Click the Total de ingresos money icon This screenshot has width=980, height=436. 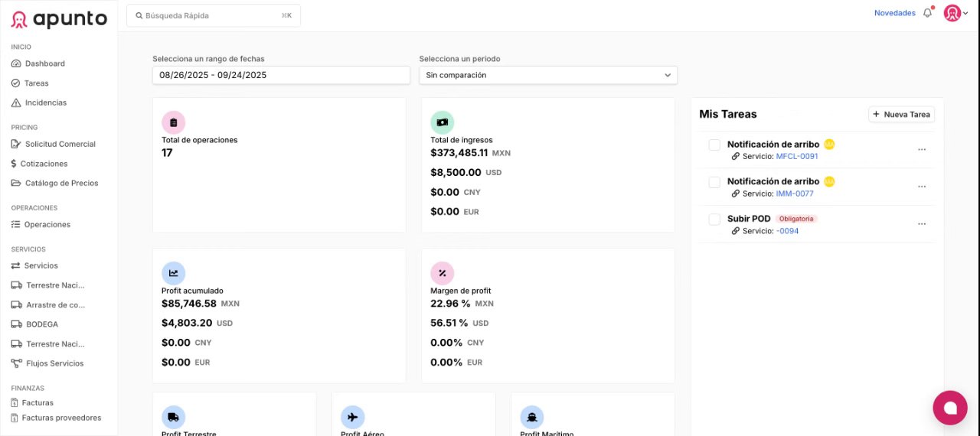pyautogui.click(x=442, y=122)
